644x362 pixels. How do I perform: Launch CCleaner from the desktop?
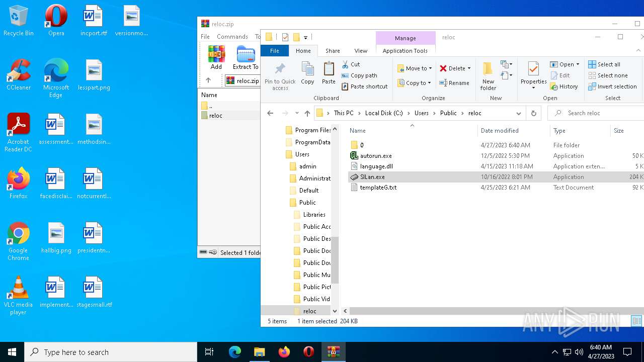pos(19,75)
